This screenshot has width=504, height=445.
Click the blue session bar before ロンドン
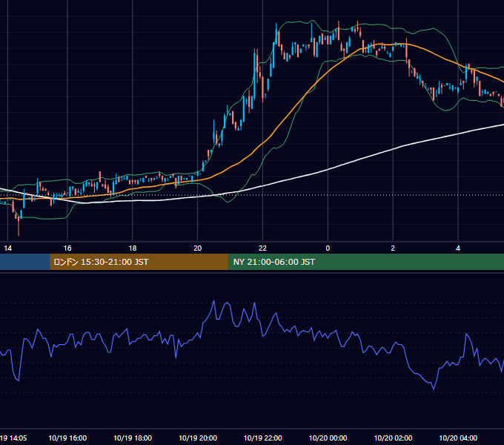(x=24, y=262)
